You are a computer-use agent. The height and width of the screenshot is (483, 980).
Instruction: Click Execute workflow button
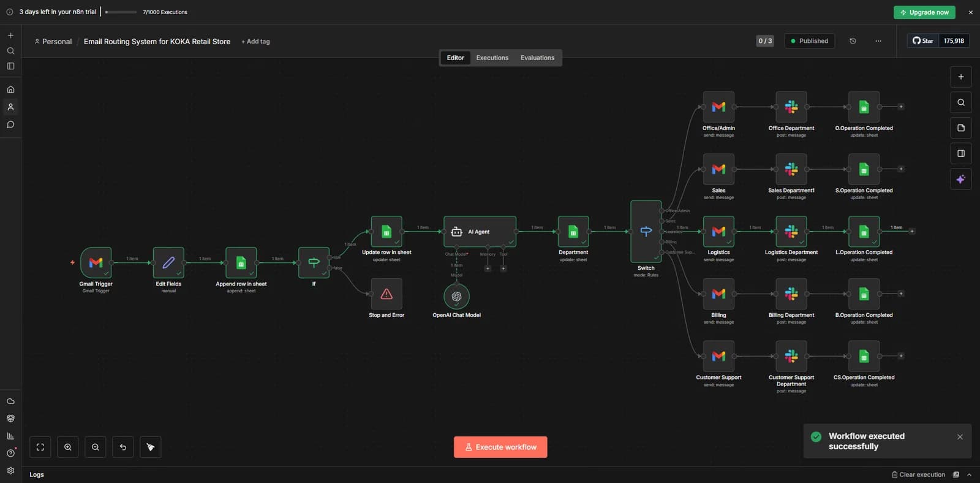(x=500, y=447)
